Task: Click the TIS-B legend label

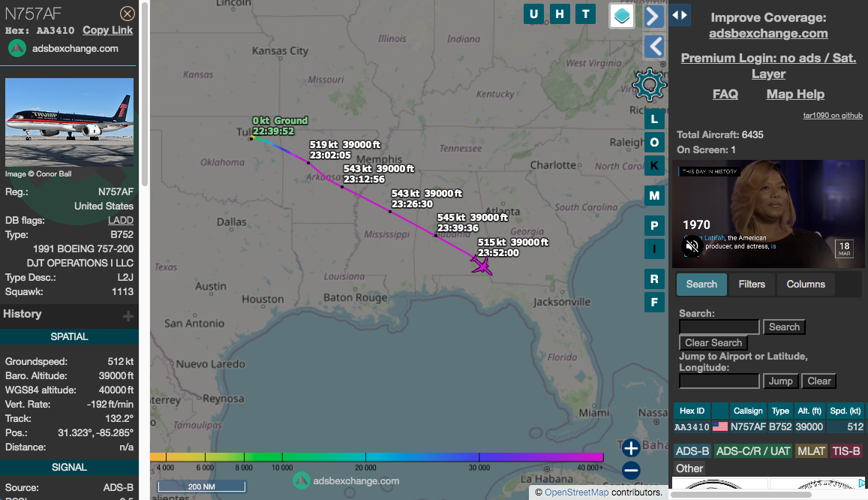Action: [845, 450]
